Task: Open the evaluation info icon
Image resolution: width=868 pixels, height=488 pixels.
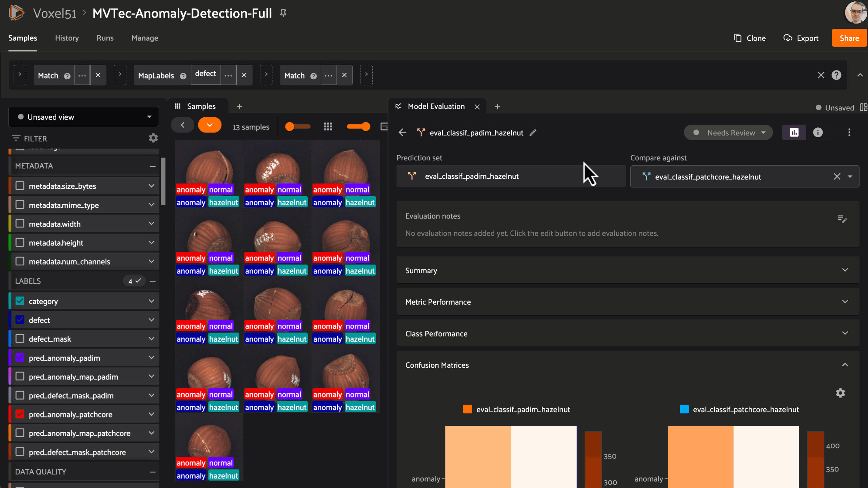Action: tap(818, 133)
